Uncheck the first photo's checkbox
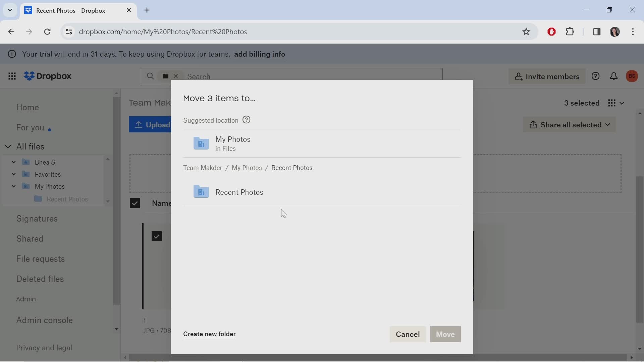This screenshot has height=362, width=644. pyautogui.click(x=157, y=236)
